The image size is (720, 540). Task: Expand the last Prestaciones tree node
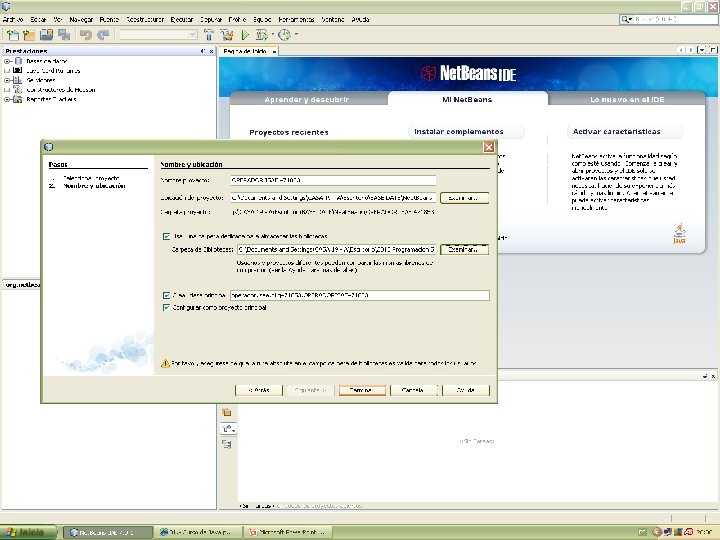pyautogui.click(x=7, y=99)
